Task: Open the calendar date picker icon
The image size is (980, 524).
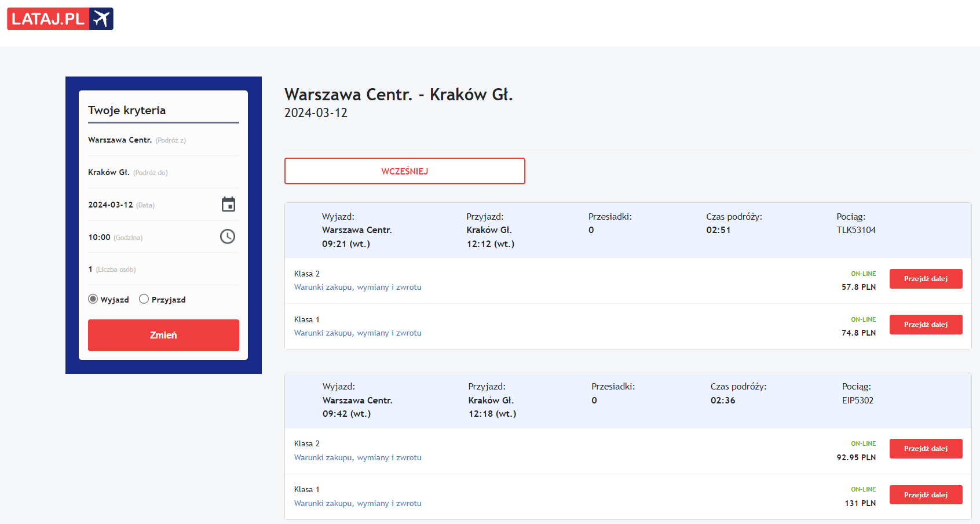Action: click(x=228, y=205)
